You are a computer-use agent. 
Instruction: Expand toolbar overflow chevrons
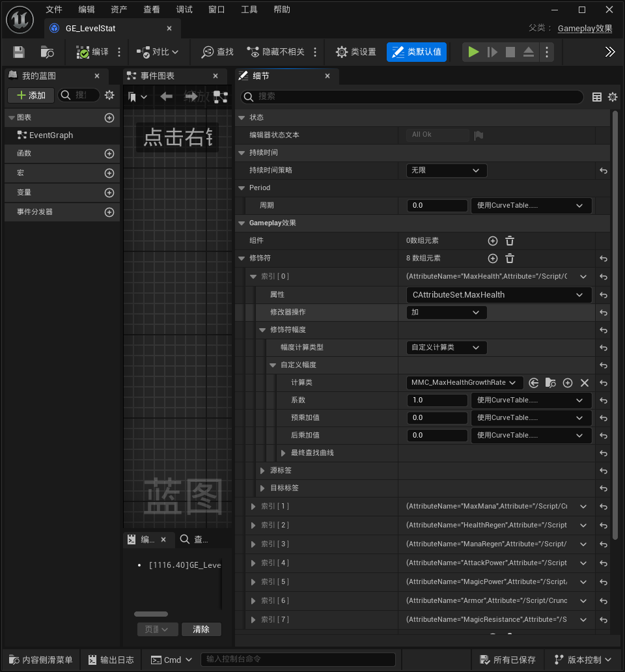609,52
